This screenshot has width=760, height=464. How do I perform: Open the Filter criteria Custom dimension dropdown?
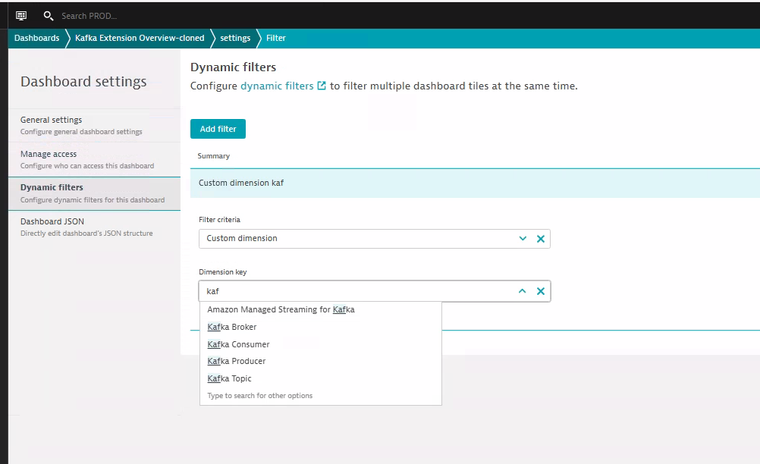pos(374,239)
